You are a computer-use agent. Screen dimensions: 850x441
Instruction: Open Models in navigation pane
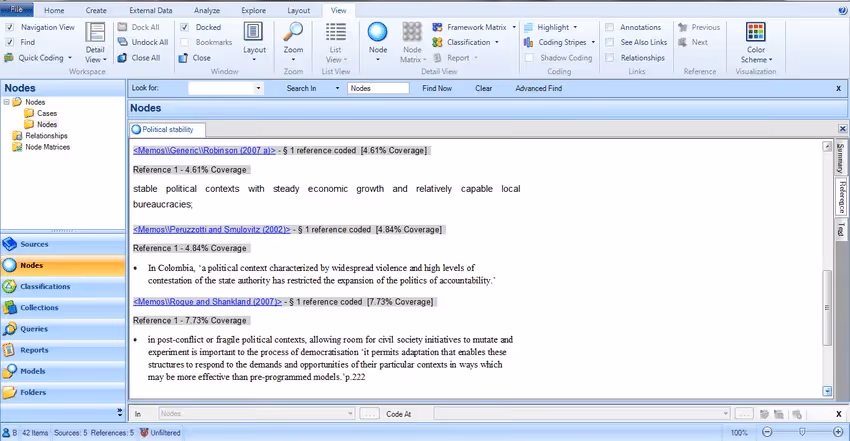(x=63, y=371)
